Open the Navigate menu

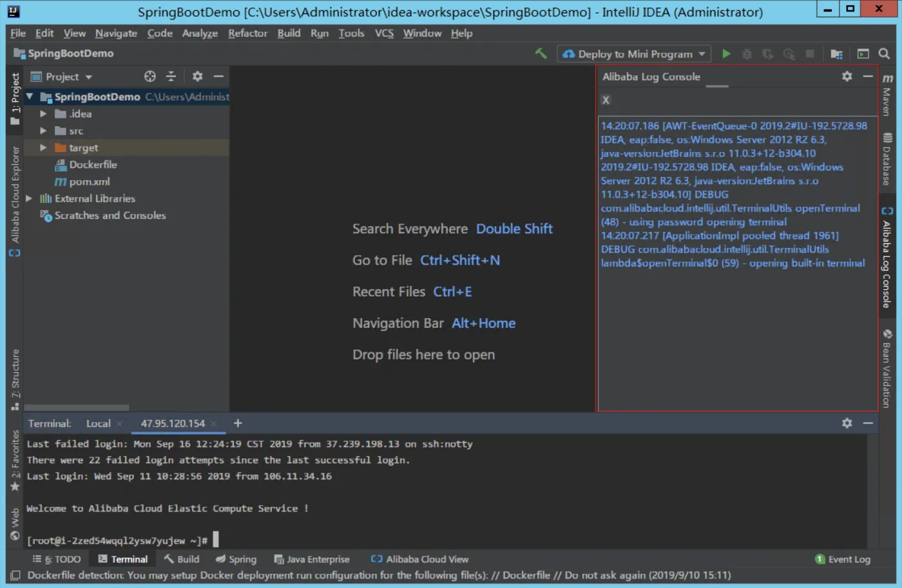click(x=116, y=33)
